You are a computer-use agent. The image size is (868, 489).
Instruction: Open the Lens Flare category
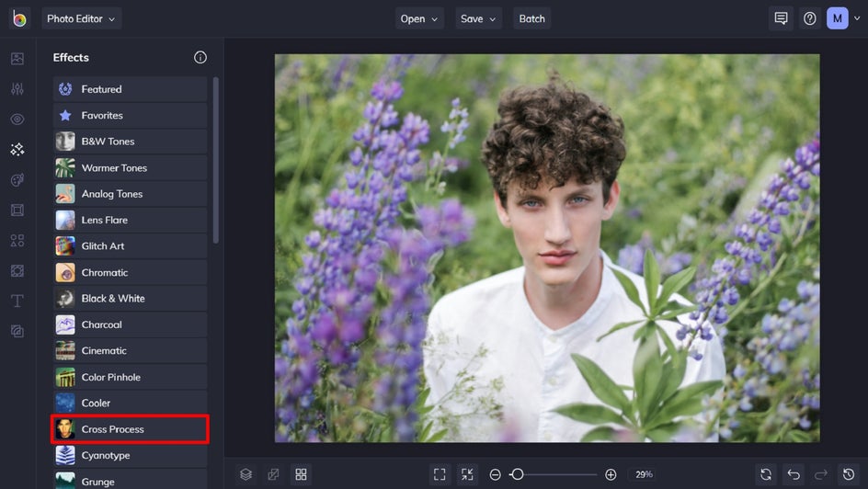tap(130, 220)
